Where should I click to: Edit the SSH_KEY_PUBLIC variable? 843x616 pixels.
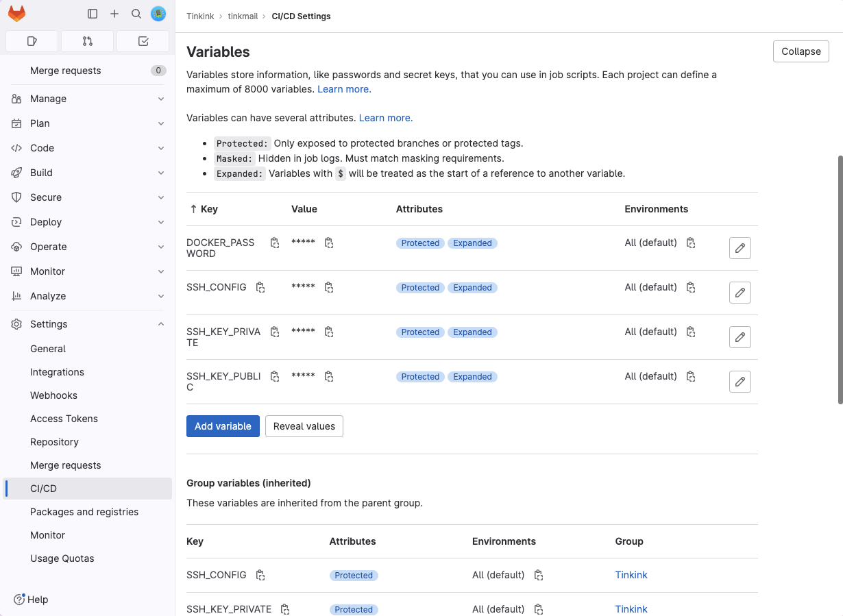740,382
